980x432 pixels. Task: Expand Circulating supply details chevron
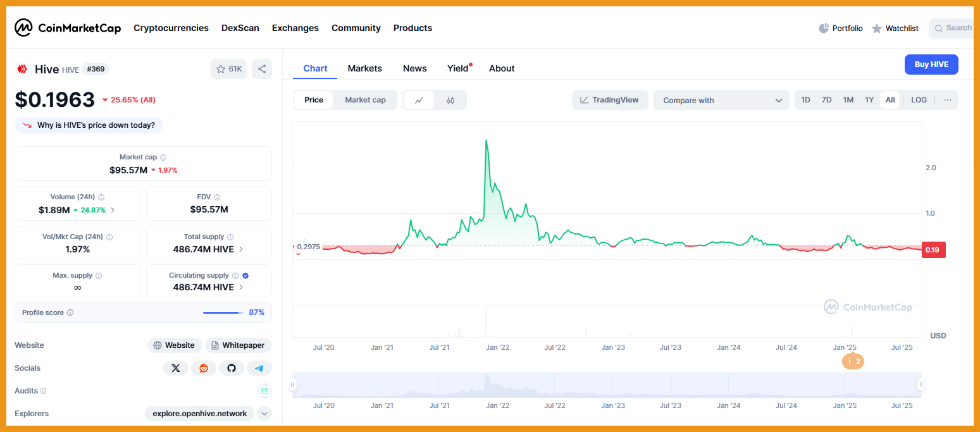click(241, 287)
